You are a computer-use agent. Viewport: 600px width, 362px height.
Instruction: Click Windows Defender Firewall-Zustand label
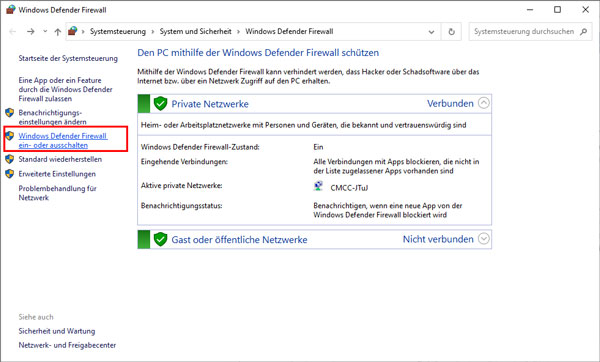tap(200, 147)
